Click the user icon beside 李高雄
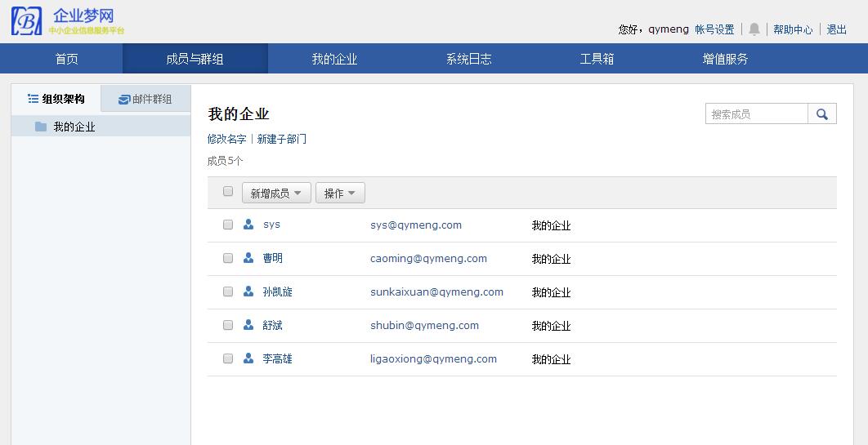This screenshot has height=445, width=868. click(x=248, y=358)
